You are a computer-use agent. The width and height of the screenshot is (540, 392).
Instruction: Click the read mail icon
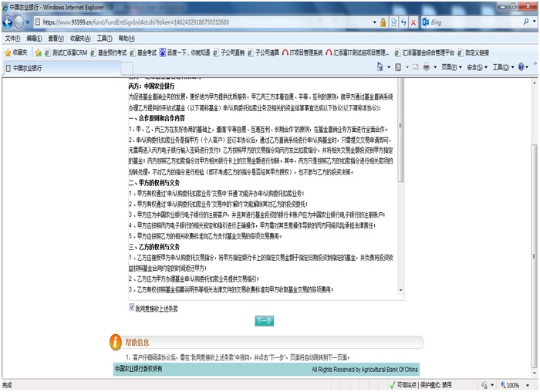414,68
